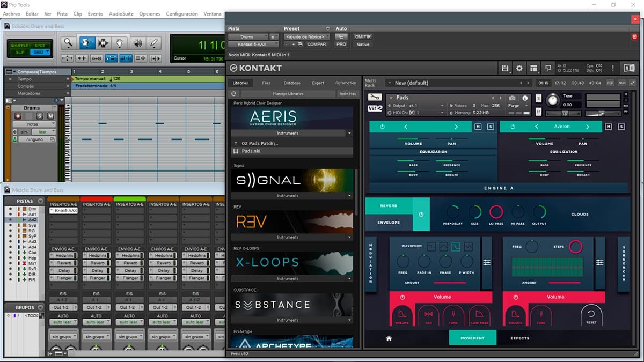Image resolution: width=644 pixels, height=362 pixels.
Task: Click the Kontakt warning exclamation icon
Action: 613,68
